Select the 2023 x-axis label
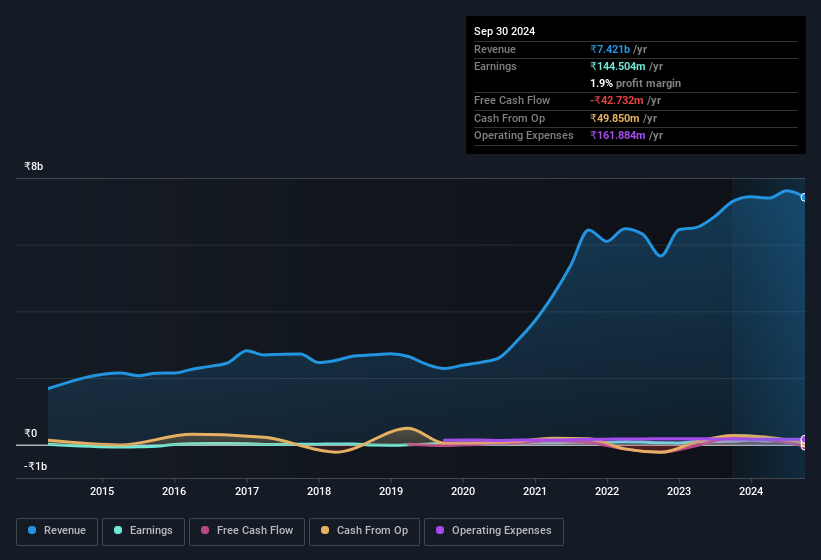Viewport: 821px width, 560px height. tap(679, 491)
